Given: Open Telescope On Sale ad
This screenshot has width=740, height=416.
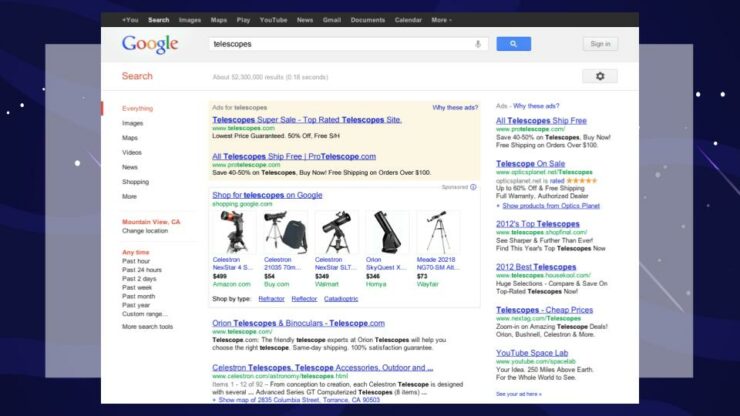Looking at the screenshot, I should click(530, 163).
